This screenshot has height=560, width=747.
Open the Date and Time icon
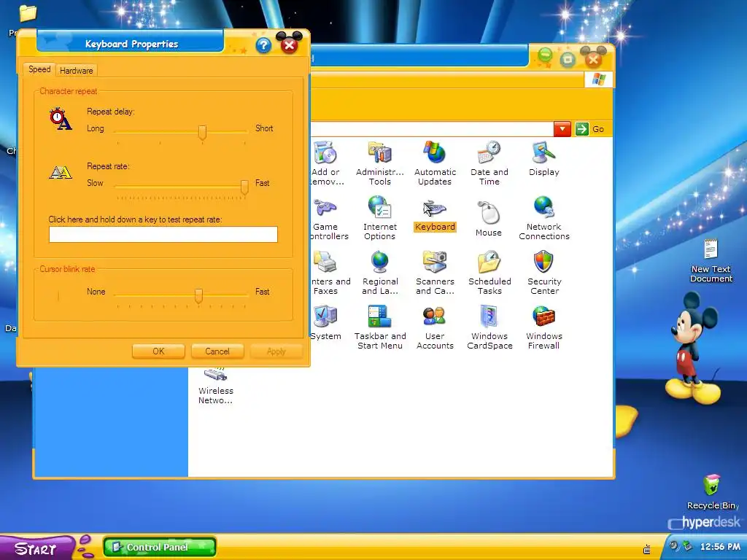click(x=489, y=163)
